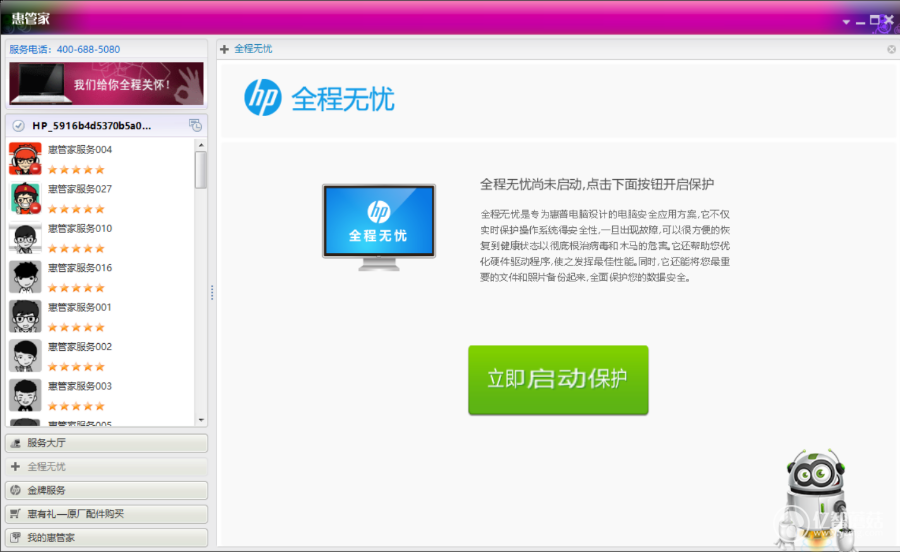
Task: Click the HP 全程无忧 monitor illustration
Action: pos(379,227)
